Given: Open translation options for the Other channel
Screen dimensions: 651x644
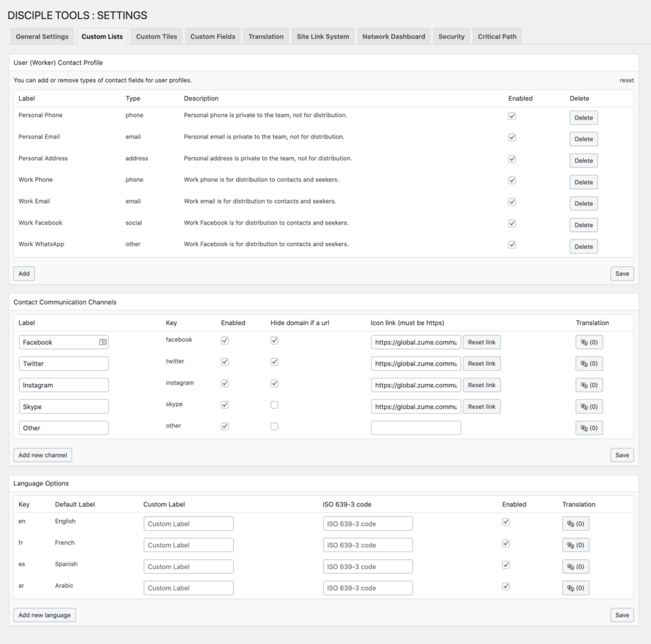Looking at the screenshot, I should point(589,427).
